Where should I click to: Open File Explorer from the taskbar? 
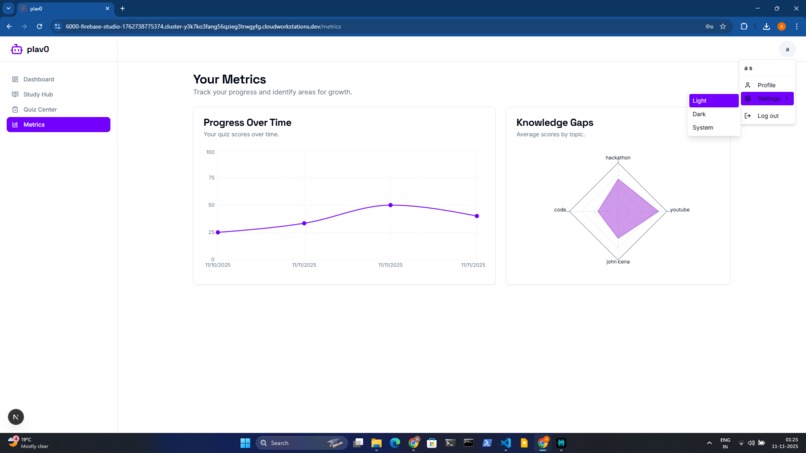coord(376,443)
